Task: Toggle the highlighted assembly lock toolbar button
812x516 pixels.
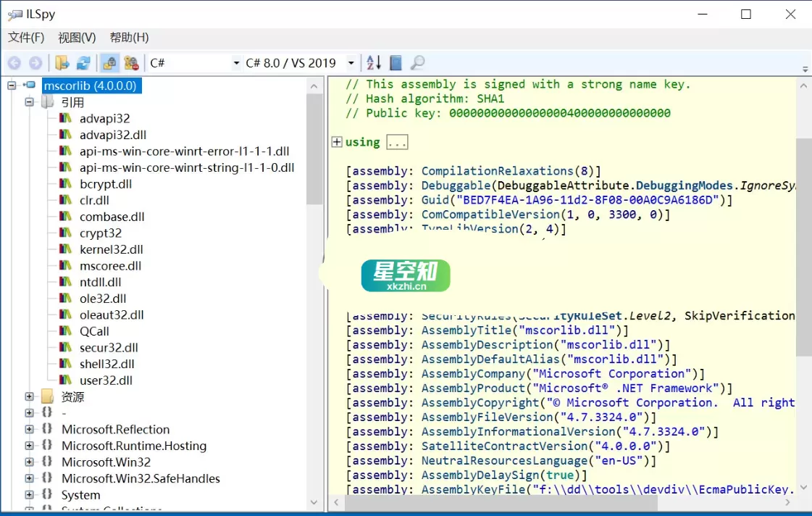Action: coord(110,62)
